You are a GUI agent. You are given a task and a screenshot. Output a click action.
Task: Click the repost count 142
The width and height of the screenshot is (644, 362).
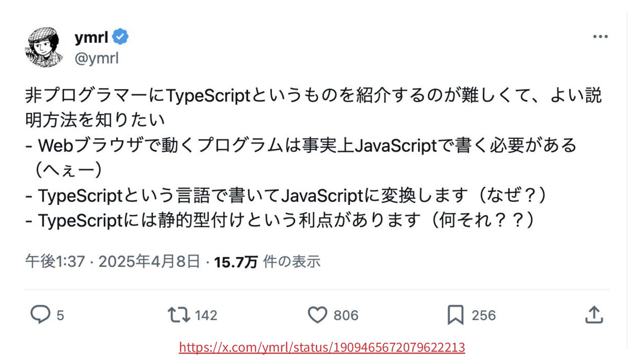pos(206,316)
